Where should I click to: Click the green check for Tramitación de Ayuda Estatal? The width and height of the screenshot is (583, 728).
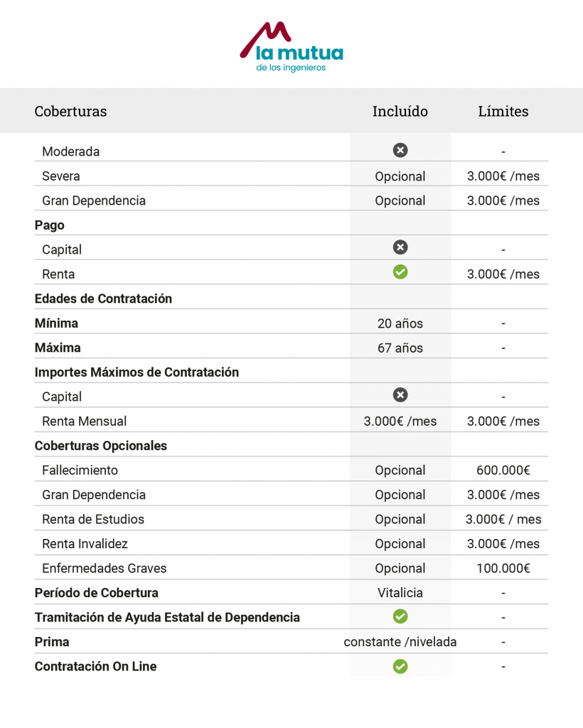click(x=400, y=616)
